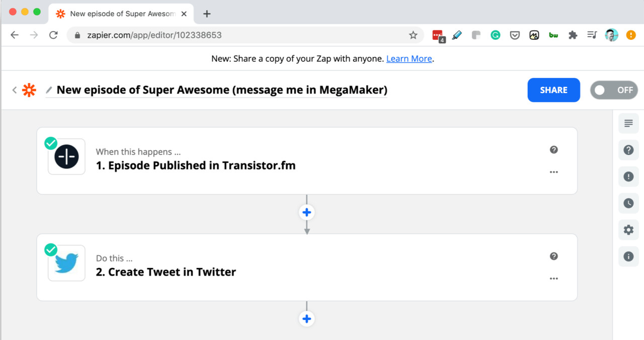Open Zap history via the clock icon
The height and width of the screenshot is (340, 644).
628,203
